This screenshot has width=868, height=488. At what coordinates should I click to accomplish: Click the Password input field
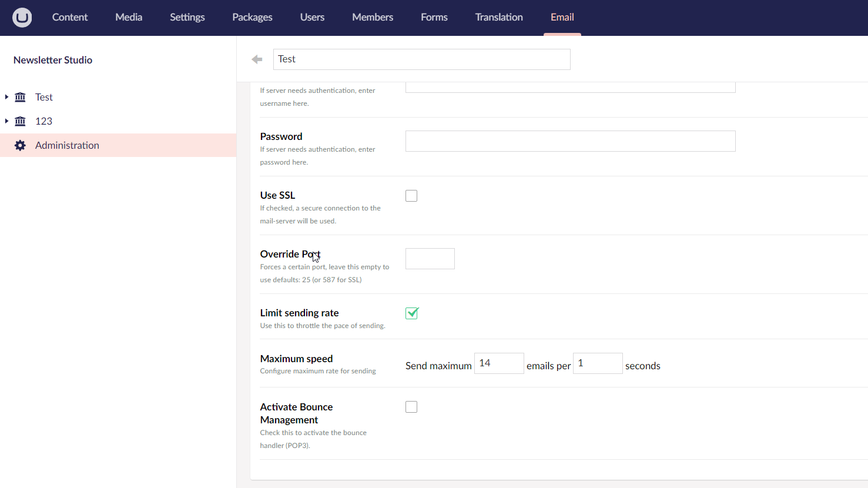pyautogui.click(x=569, y=141)
